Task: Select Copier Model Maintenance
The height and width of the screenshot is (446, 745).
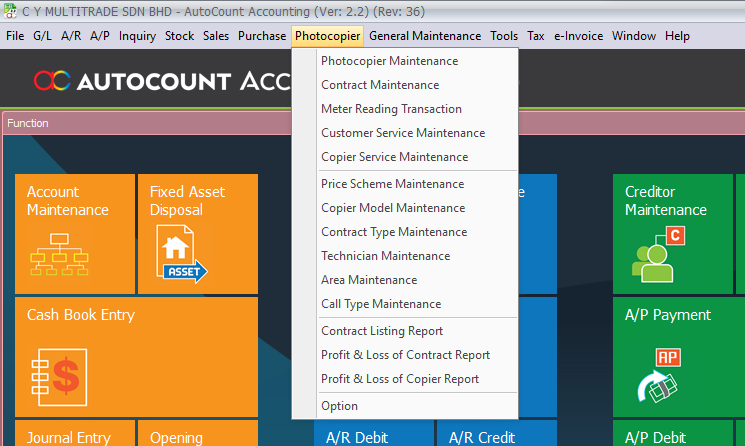Action: 405,208
